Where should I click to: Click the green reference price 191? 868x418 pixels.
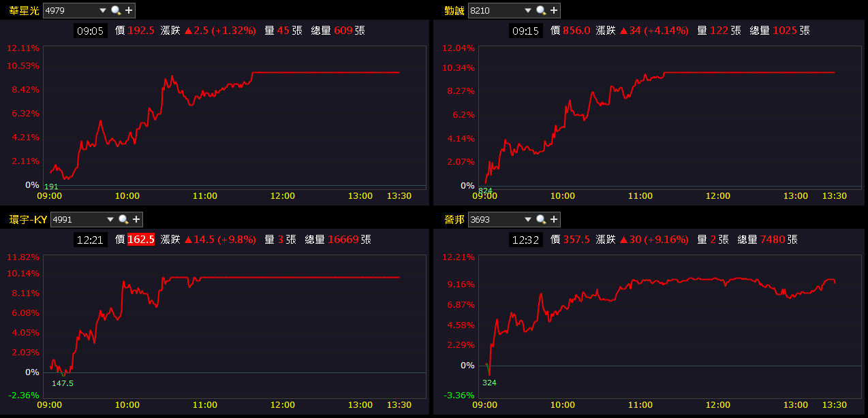[51, 187]
